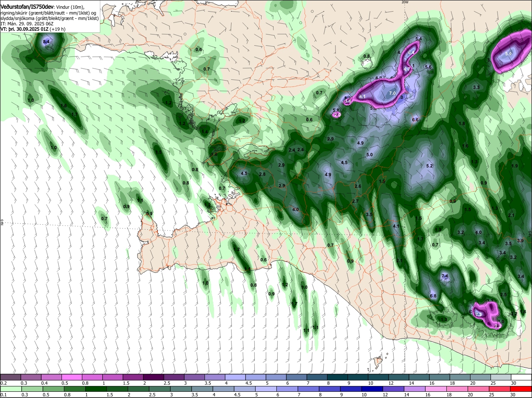
Task: Click the 5.2 precipitation value on the map
Action: [430, 166]
